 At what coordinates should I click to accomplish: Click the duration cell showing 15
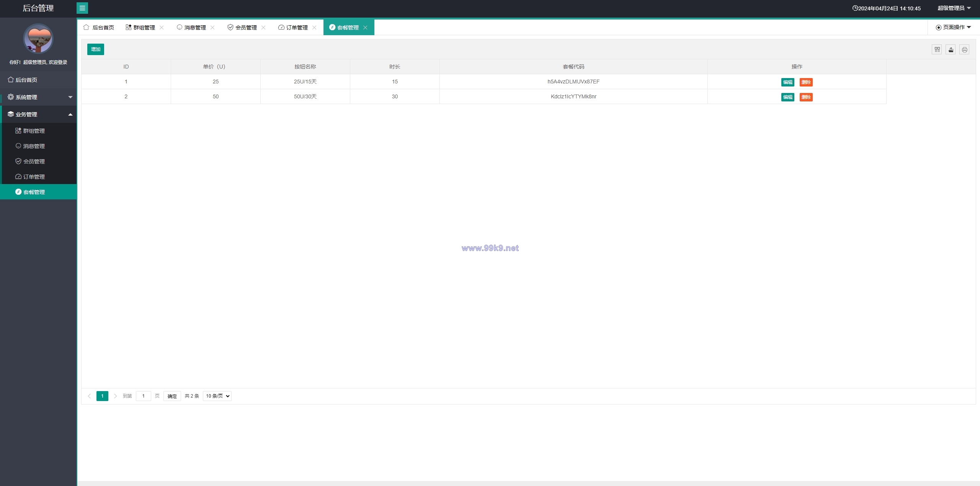point(395,82)
